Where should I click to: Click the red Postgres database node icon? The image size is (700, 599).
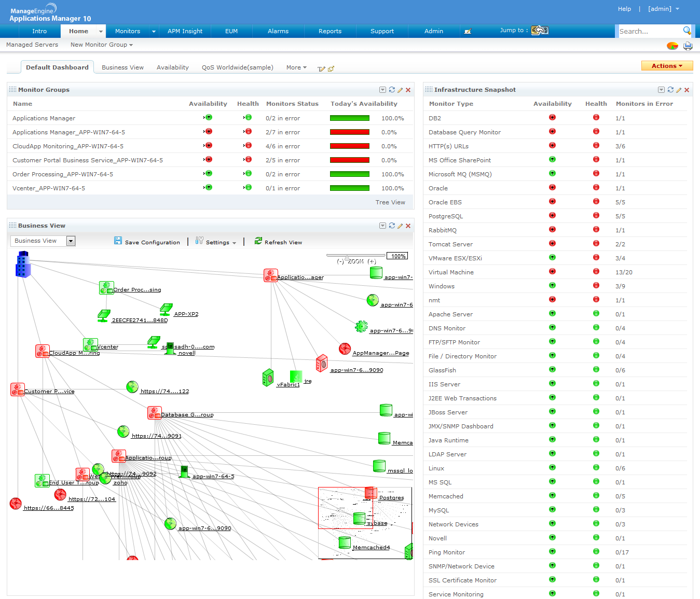point(370,492)
